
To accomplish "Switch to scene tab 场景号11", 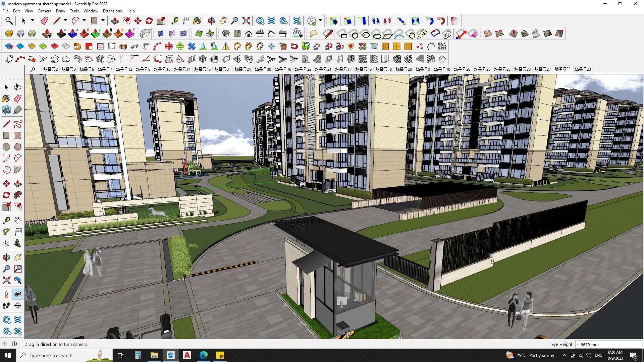I will point(562,69).
